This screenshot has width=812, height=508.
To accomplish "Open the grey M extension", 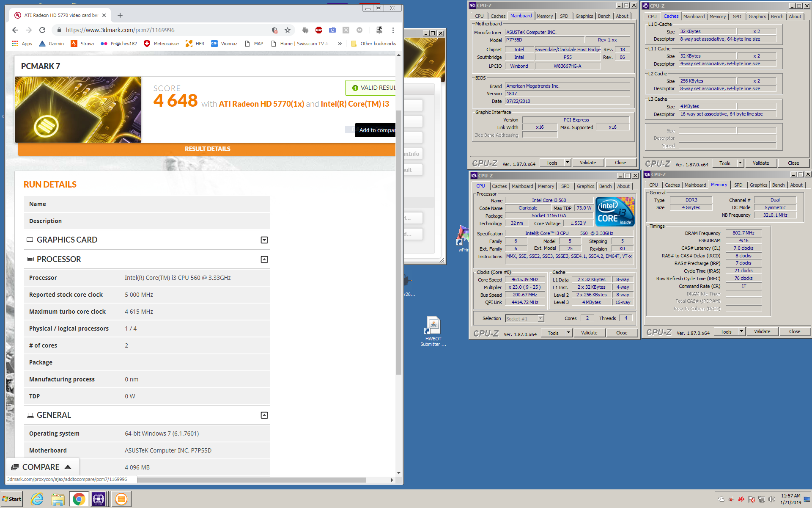I will pyautogui.click(x=359, y=30).
